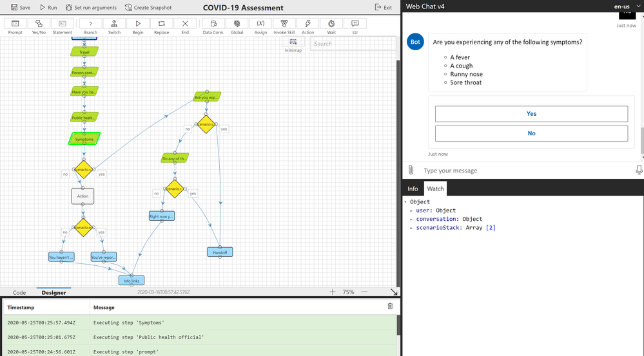
Task: Expand the user Object node
Action: (411, 211)
